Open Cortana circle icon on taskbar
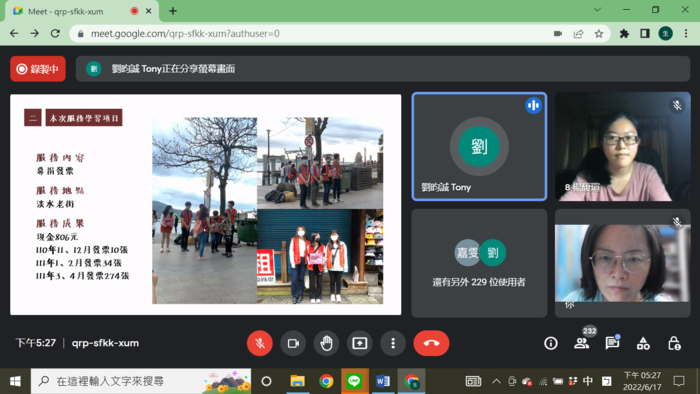 267,381
